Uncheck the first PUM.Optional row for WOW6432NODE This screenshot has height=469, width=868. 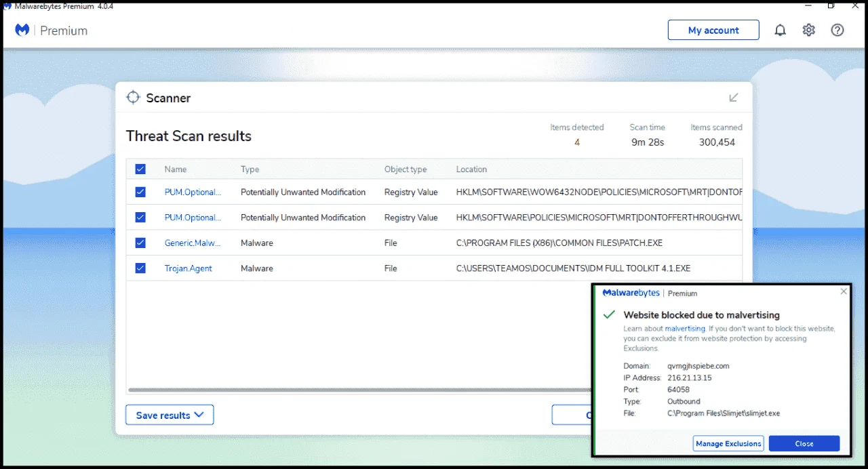coord(140,192)
